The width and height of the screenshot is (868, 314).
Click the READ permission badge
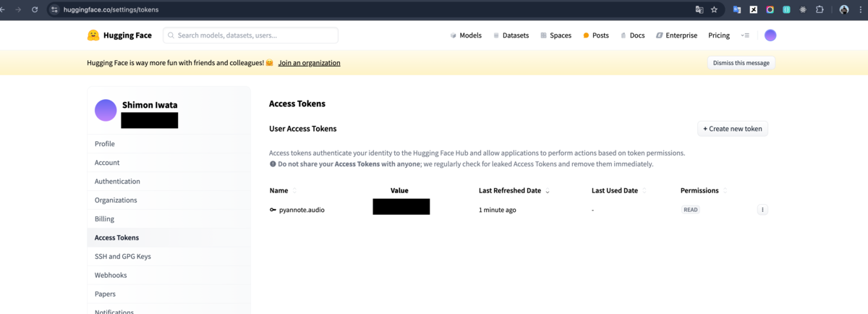click(691, 210)
